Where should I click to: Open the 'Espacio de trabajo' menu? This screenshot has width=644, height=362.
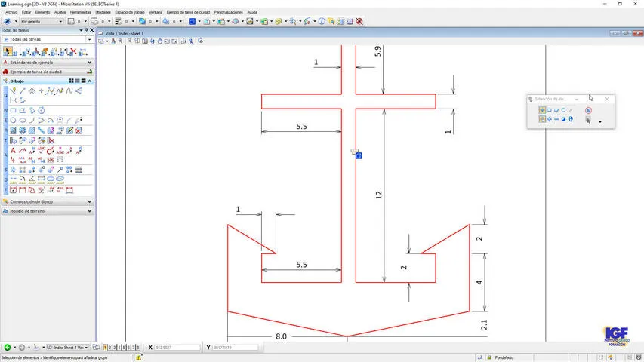tap(130, 12)
